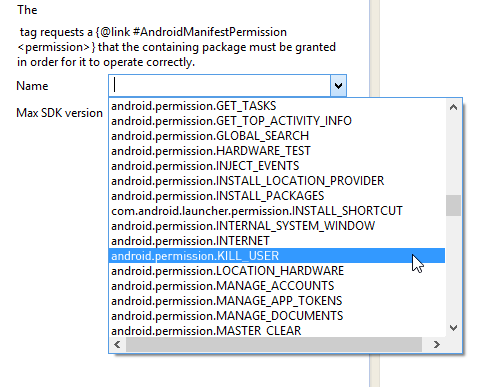Screen dimensions: 488x387
Task: Click the list's scroll down arrow
Action: [x=453, y=328]
